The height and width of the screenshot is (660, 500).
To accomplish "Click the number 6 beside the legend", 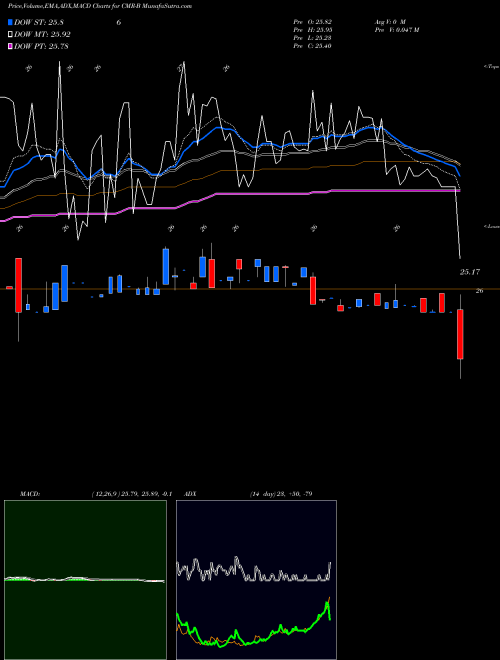I will [x=119, y=22].
